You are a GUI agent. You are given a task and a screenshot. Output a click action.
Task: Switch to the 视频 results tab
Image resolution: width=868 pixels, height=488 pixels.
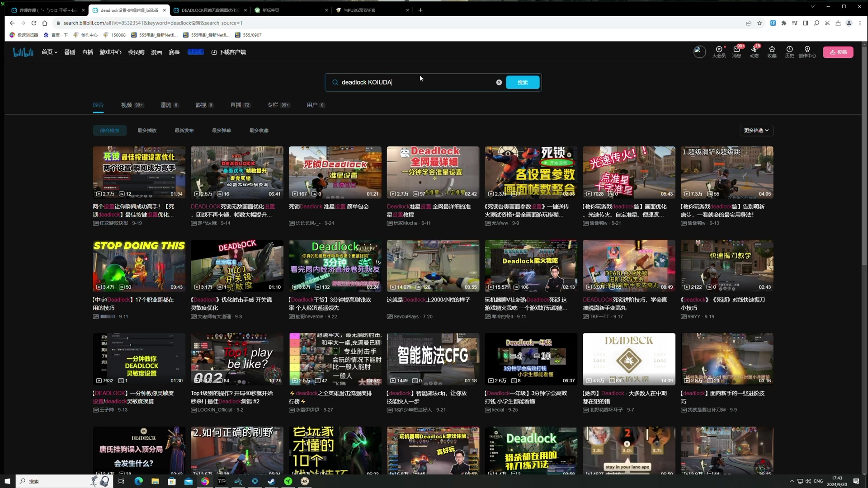132,105
